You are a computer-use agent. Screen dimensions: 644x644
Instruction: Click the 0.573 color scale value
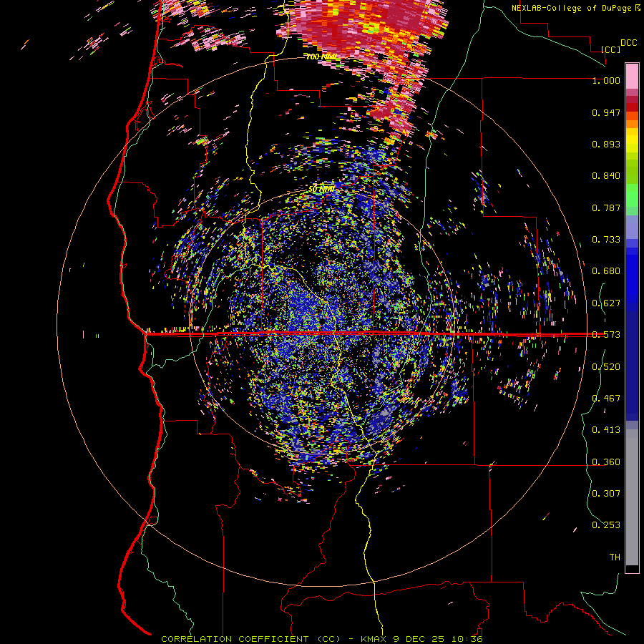[x=606, y=335]
